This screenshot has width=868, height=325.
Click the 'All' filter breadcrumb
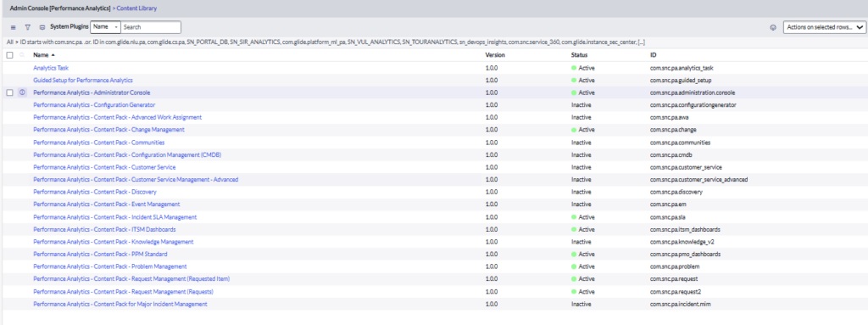10,42
